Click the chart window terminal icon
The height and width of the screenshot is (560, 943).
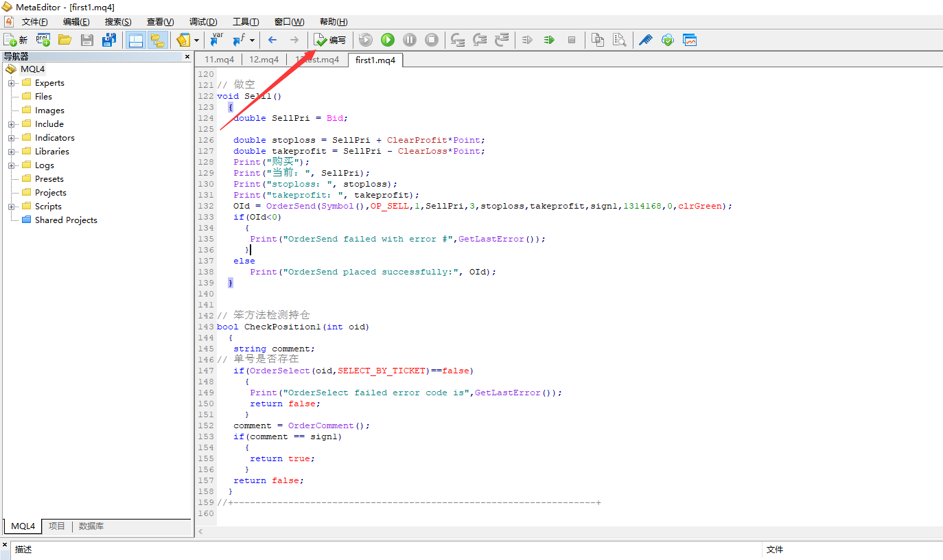[x=690, y=40]
